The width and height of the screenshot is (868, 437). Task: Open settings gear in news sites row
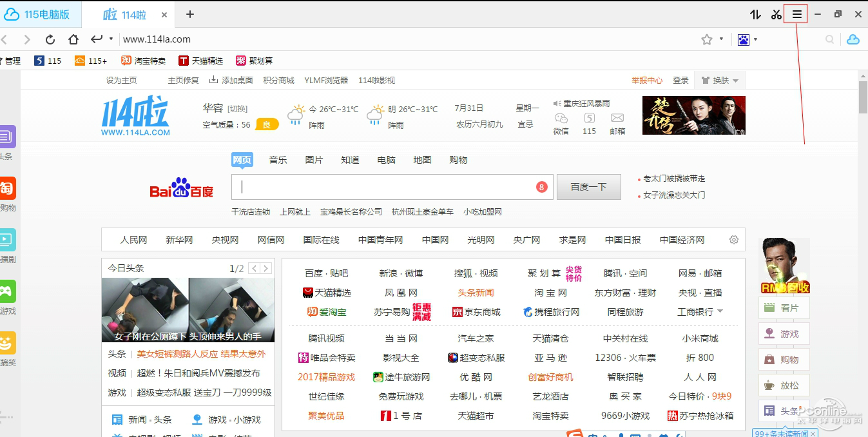(x=734, y=240)
